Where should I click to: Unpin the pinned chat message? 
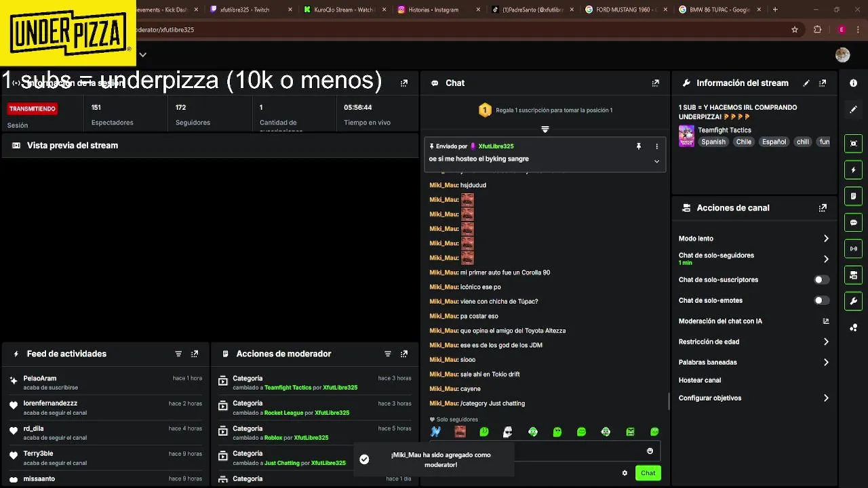pyautogui.click(x=638, y=146)
